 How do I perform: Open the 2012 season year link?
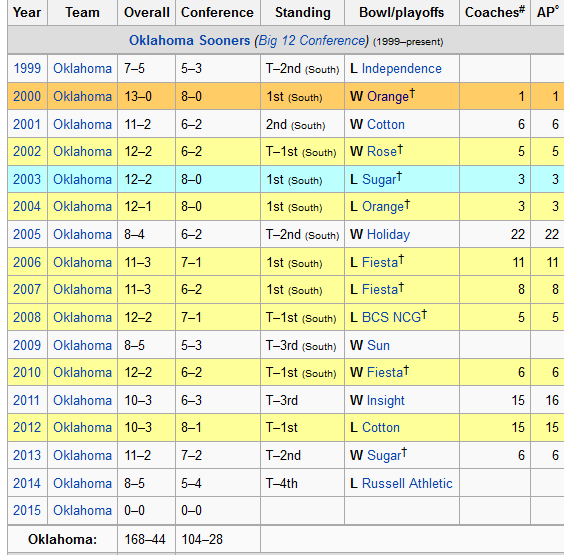click(27, 428)
